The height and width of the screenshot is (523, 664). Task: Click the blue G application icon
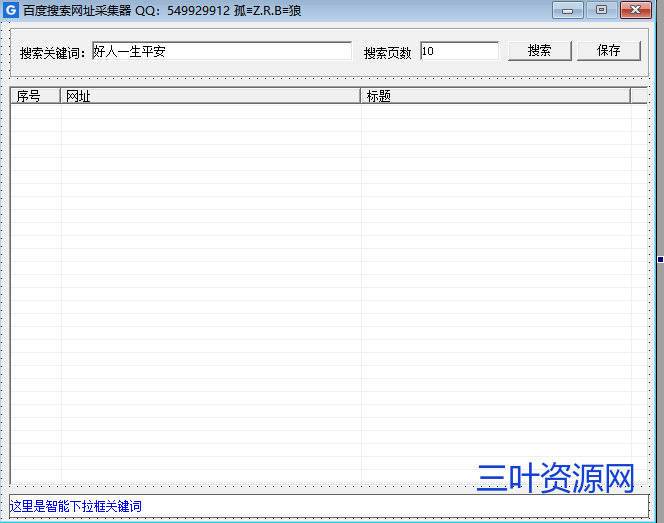(11, 11)
